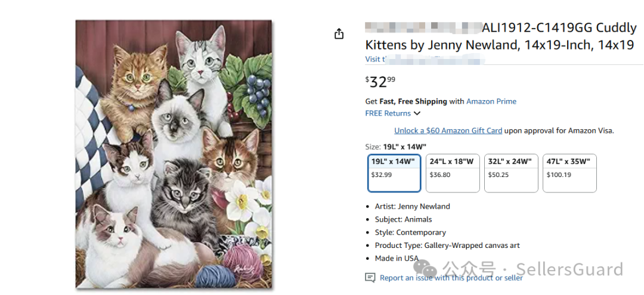
Task: Click the share icon beside the title
Action: (339, 34)
